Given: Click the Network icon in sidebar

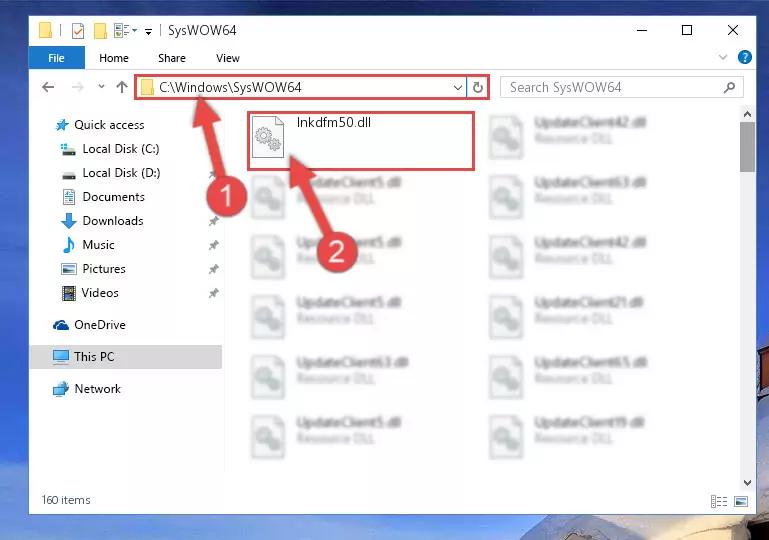Looking at the screenshot, I should (x=61, y=389).
